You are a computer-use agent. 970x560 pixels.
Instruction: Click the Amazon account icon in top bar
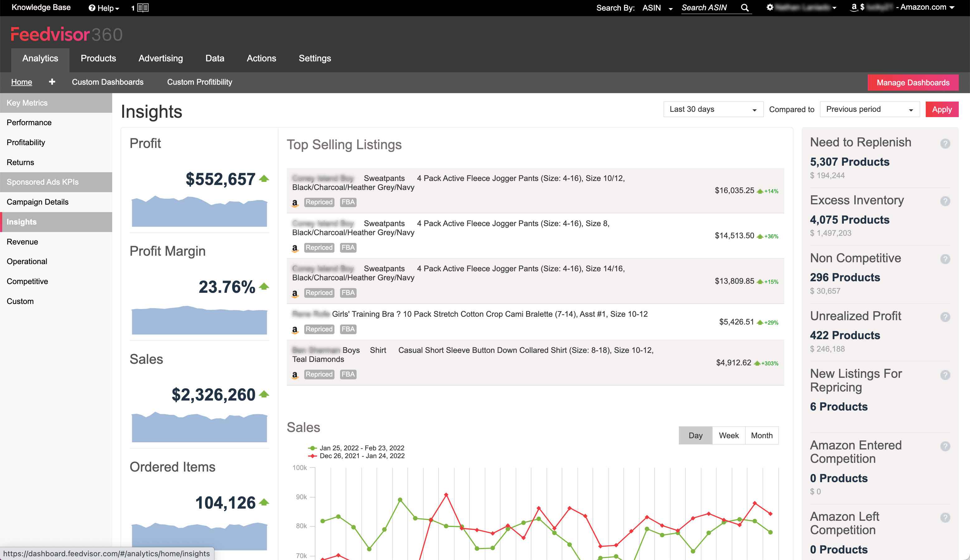tap(854, 7)
